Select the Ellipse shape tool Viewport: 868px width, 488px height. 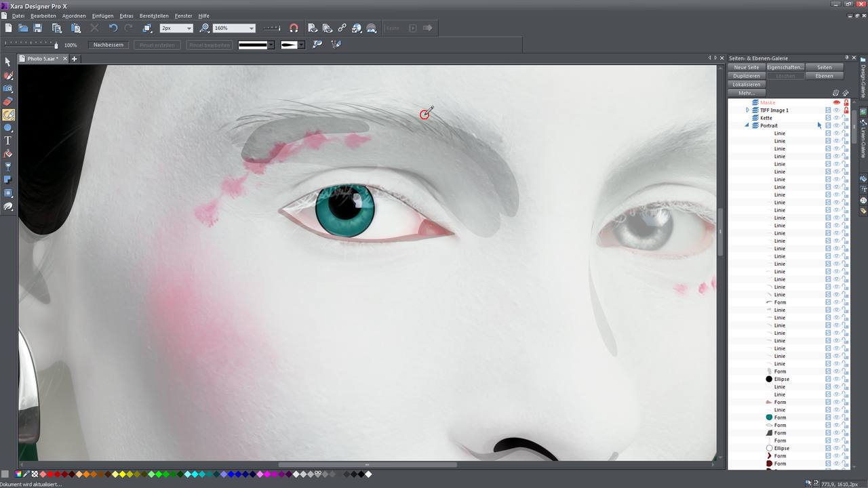coord(8,128)
